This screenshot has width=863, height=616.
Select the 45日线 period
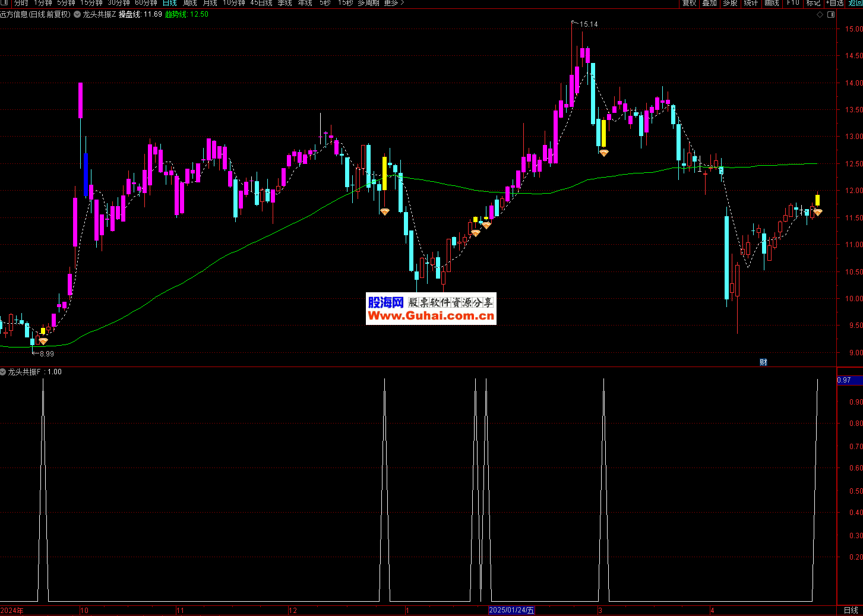261,3
